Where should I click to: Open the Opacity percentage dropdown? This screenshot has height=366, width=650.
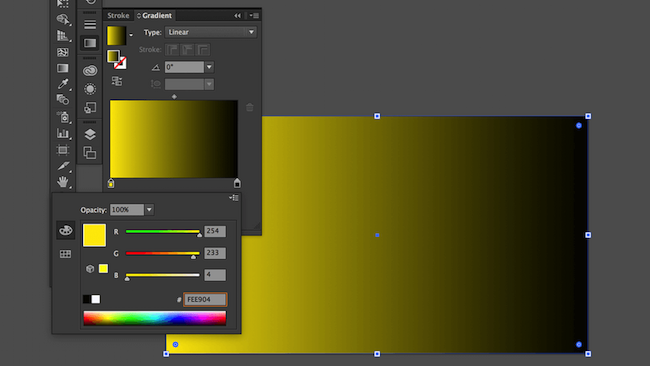tap(149, 210)
